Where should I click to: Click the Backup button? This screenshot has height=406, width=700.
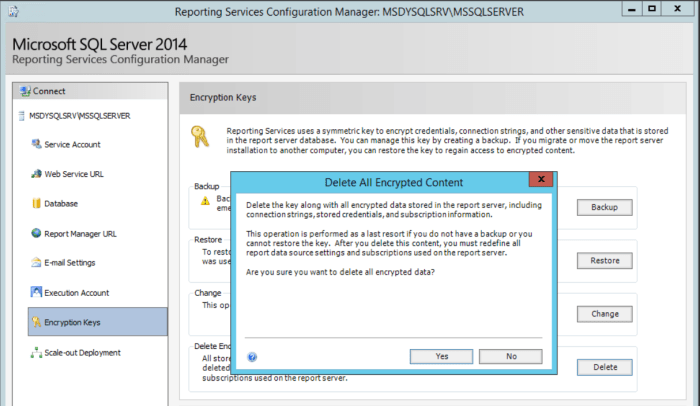604,207
